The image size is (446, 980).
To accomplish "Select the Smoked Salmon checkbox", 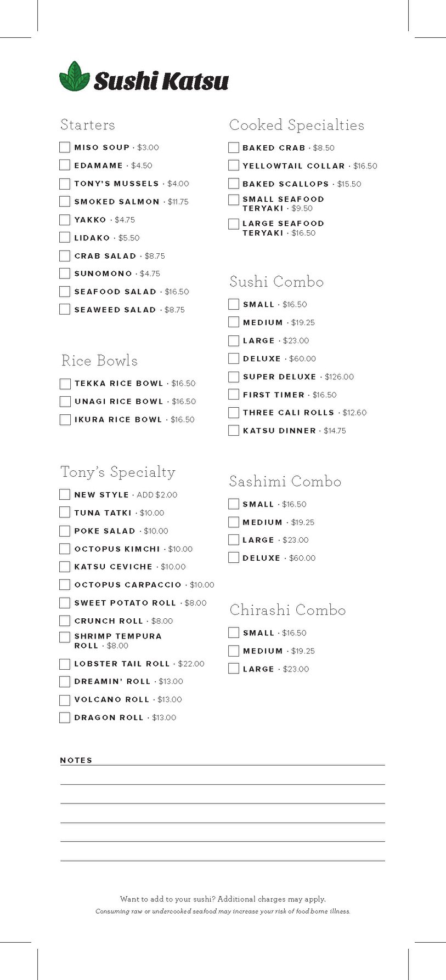I will coord(65,202).
